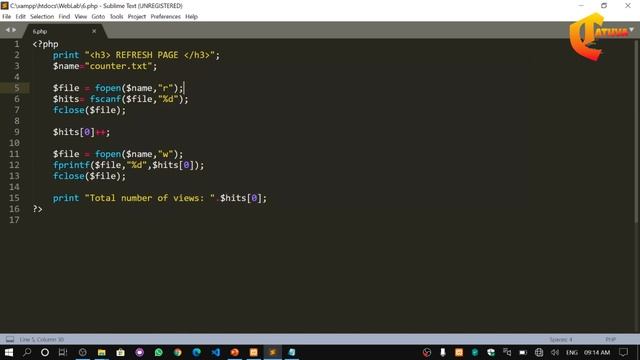
Task: Click the battery status tray icon
Action: [523, 352]
